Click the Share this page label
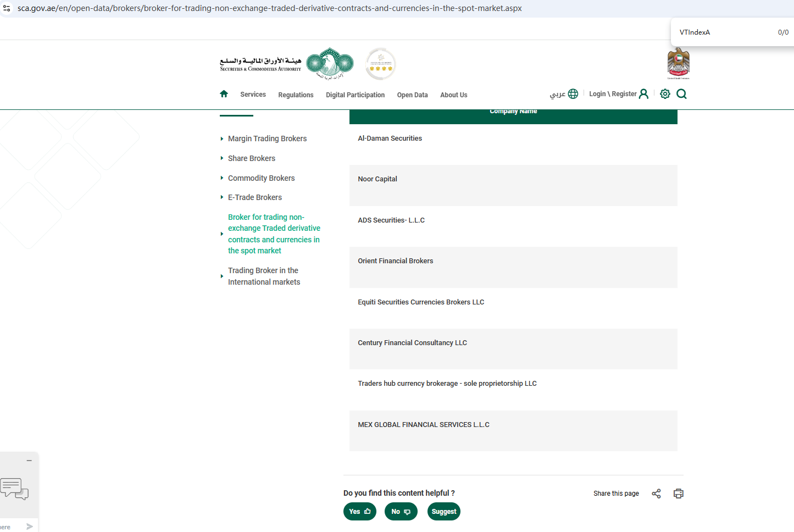 [x=616, y=494]
